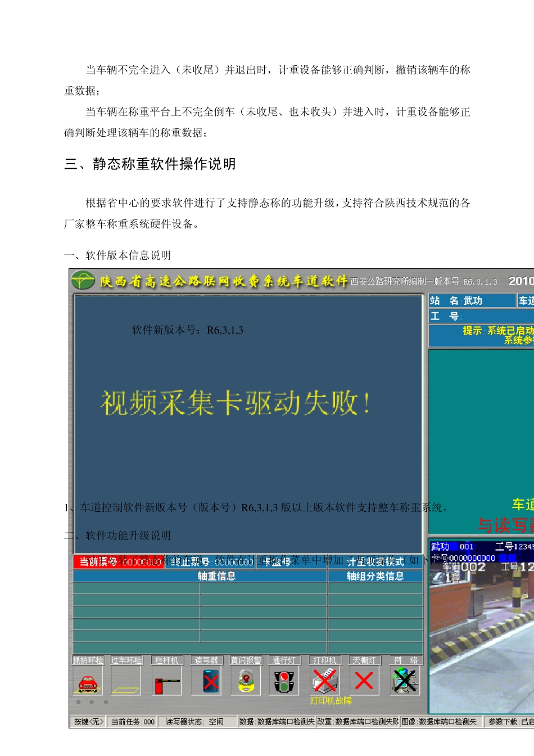534x756 pixels.
Task: Click the 软件新版本号 R6,3,1,3 annotation
Action: point(188,330)
